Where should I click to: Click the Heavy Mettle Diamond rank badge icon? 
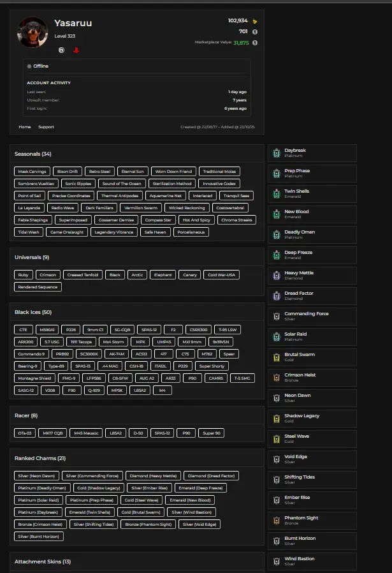tap(276, 276)
